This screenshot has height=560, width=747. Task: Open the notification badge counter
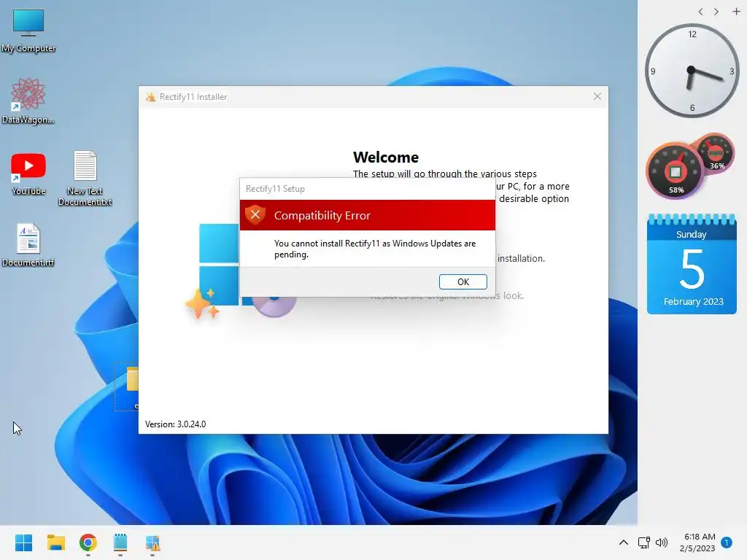(x=727, y=542)
